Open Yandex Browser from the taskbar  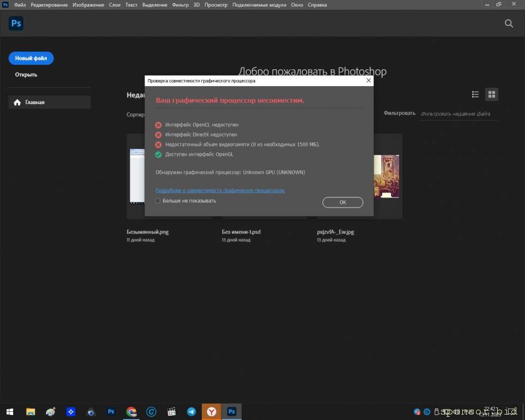(x=211, y=412)
